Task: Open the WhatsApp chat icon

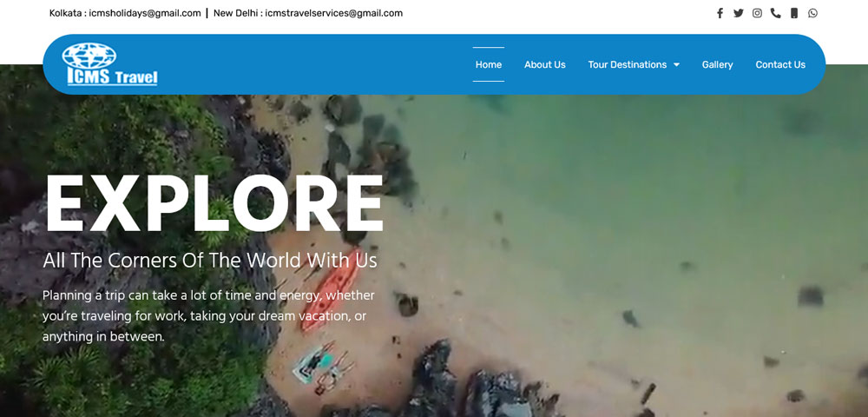Action: 812,13
